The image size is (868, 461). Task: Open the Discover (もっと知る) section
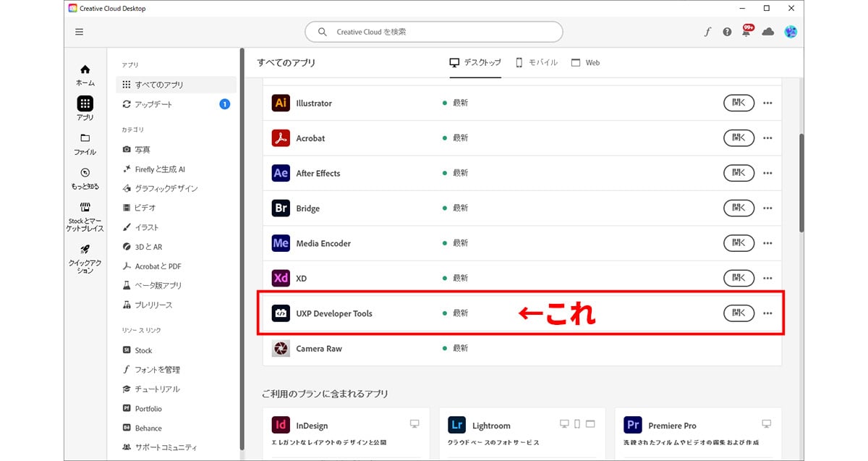pyautogui.click(x=85, y=178)
